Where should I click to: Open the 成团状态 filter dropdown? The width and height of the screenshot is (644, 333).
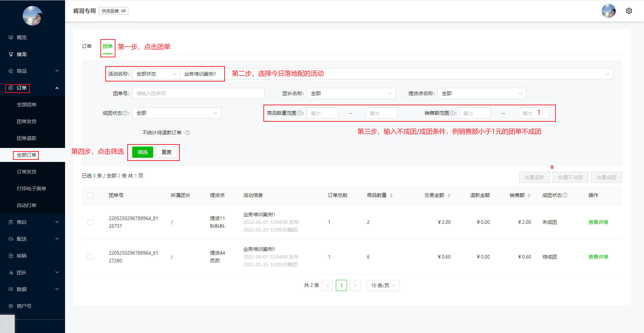click(x=177, y=113)
